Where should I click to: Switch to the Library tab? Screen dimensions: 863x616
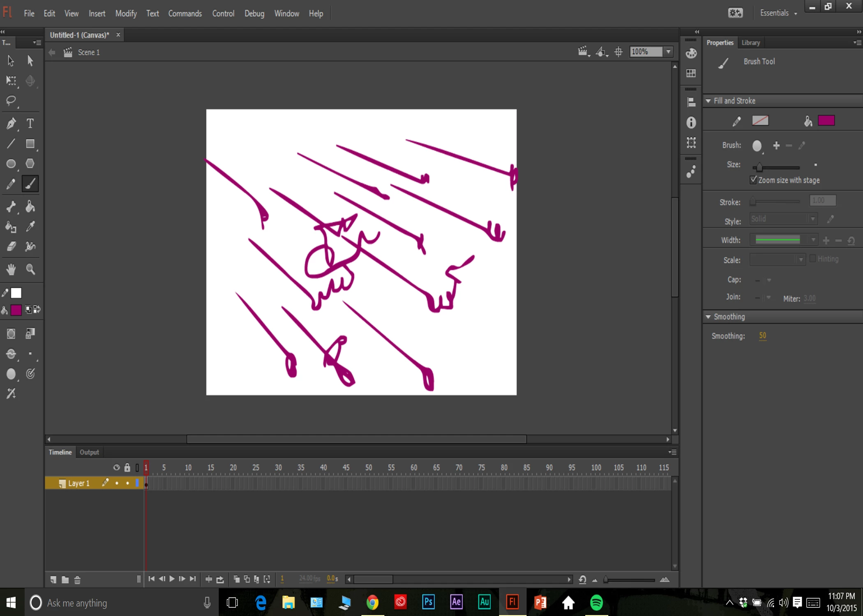tap(750, 42)
